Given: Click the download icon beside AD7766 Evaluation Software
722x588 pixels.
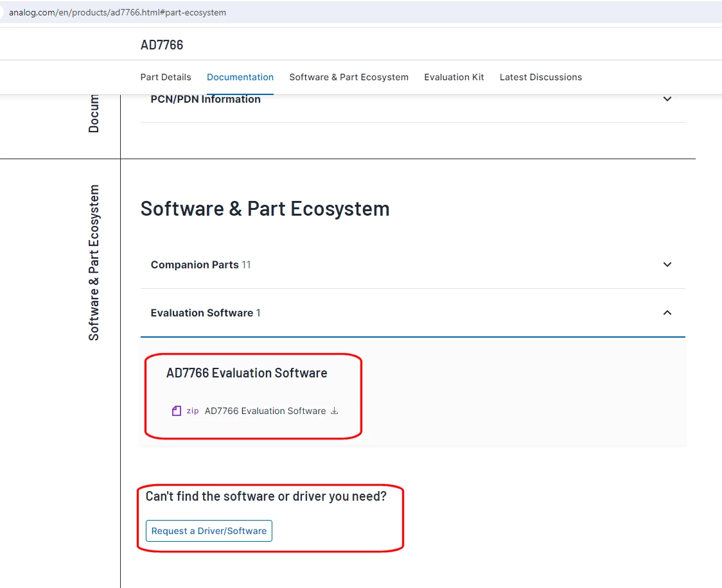Looking at the screenshot, I should click(x=334, y=411).
